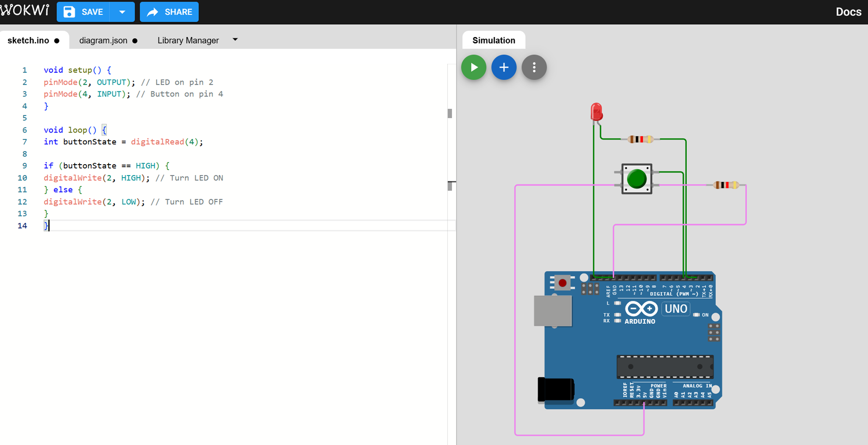Open the Docs link

click(x=848, y=12)
